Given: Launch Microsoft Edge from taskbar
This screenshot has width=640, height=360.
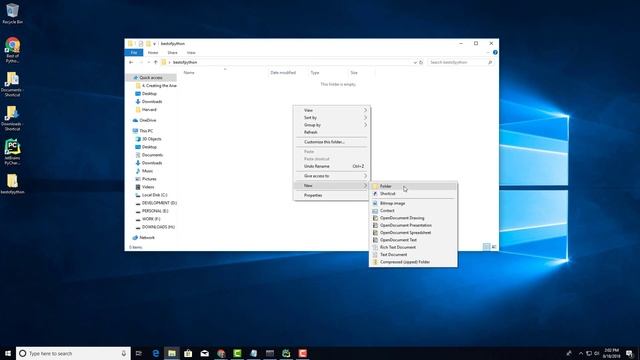Looking at the screenshot, I should 156,353.
